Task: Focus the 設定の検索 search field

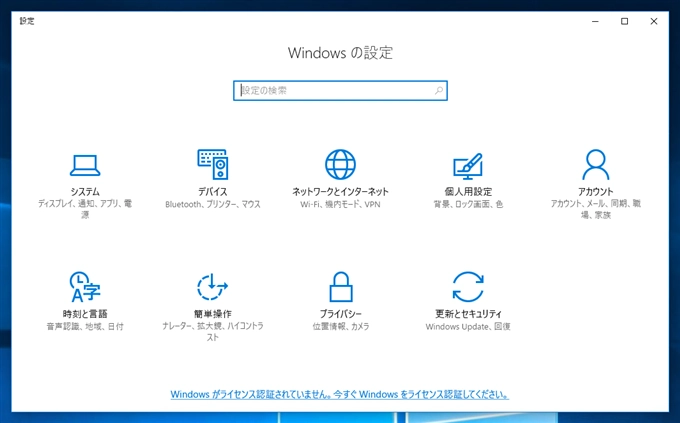Action: pos(340,90)
